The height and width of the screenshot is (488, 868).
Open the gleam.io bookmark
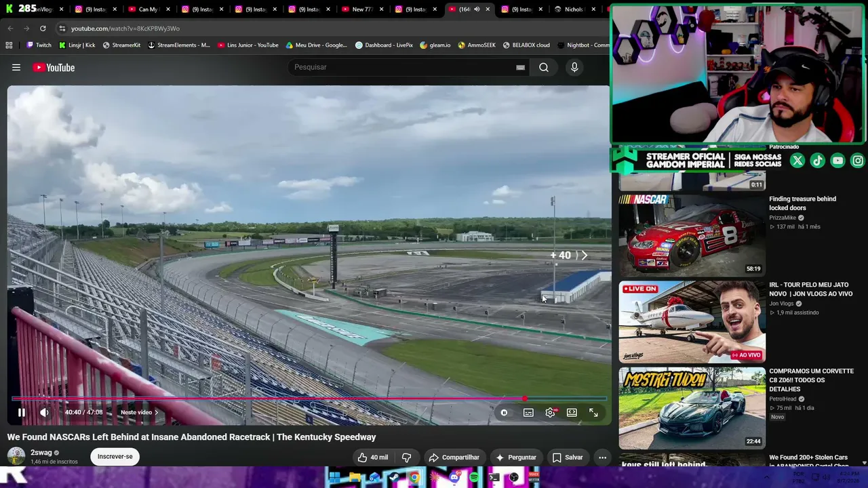435,45
